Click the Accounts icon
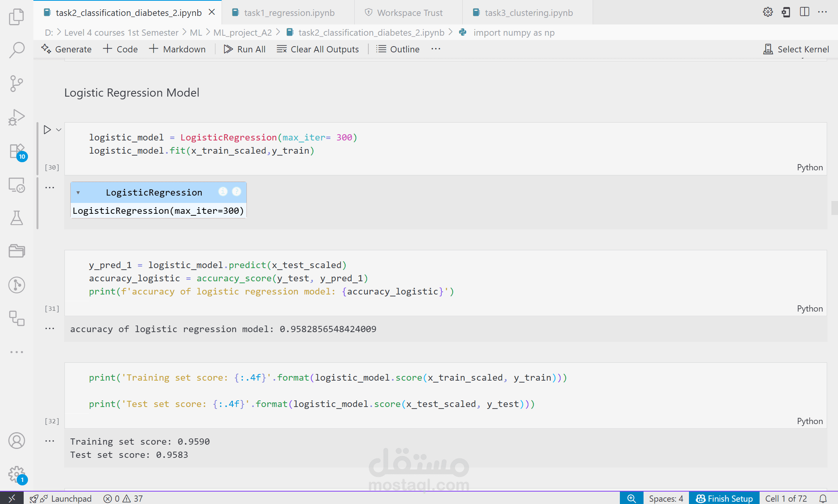 (x=16, y=441)
